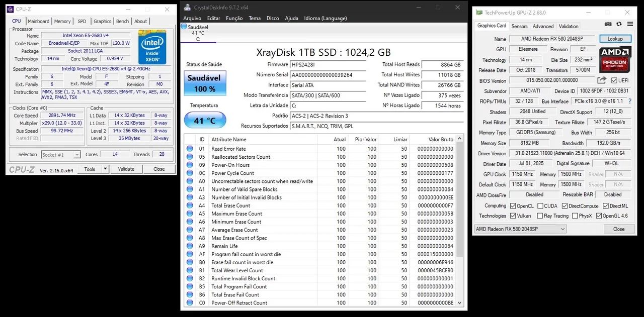This screenshot has width=644, height=317.
Task: Click the Intel inside XEON logo in CPU-Z
Action: coord(151,47)
